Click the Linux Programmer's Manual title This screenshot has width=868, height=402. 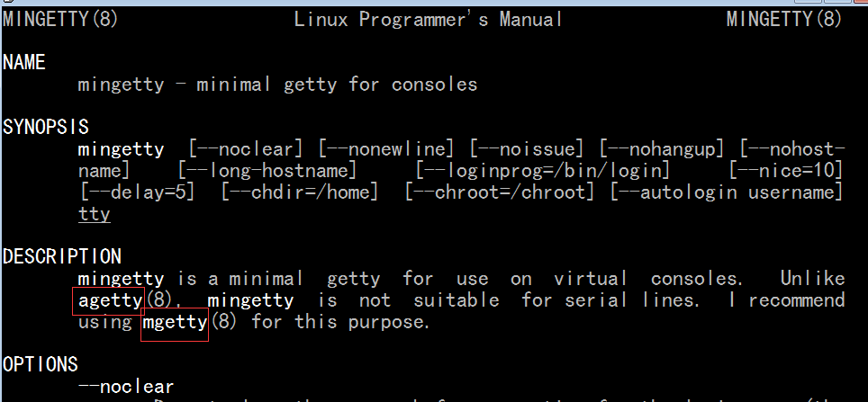click(428, 20)
